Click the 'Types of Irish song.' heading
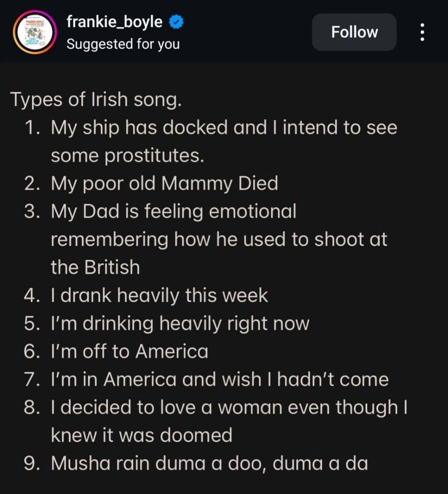 96,100
